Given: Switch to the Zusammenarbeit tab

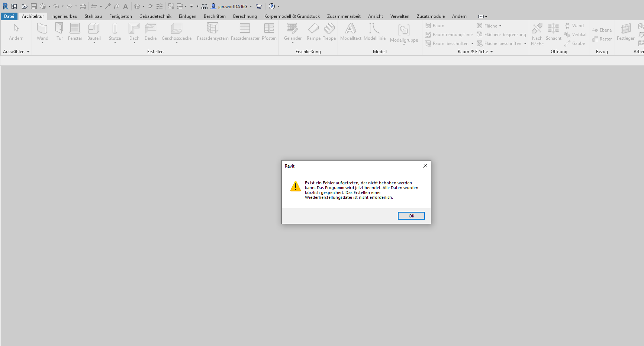Looking at the screenshot, I should coord(344,16).
